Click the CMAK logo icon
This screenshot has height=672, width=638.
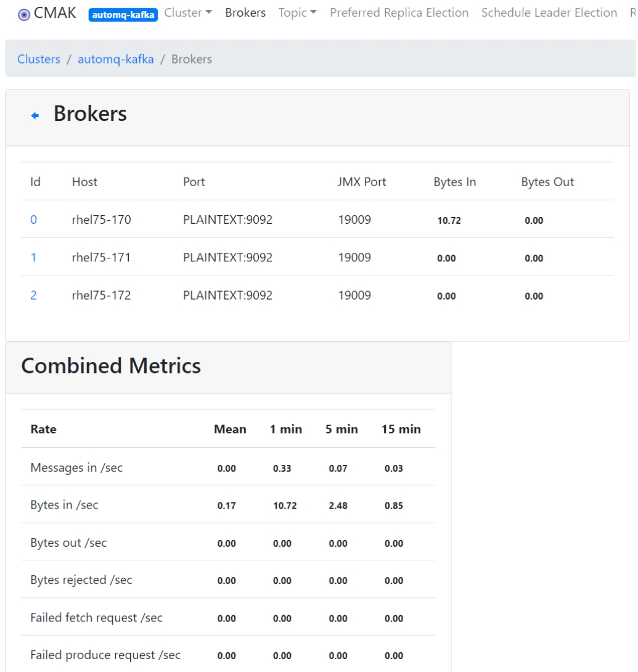coord(24,15)
